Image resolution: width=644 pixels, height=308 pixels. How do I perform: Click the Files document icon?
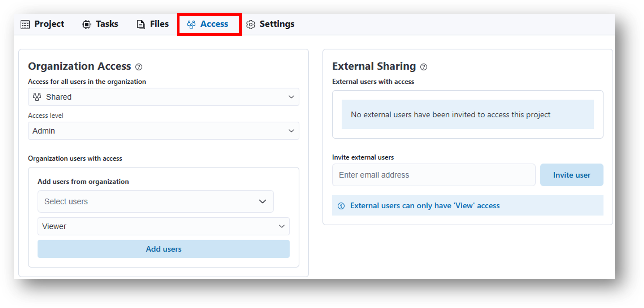pos(141,24)
